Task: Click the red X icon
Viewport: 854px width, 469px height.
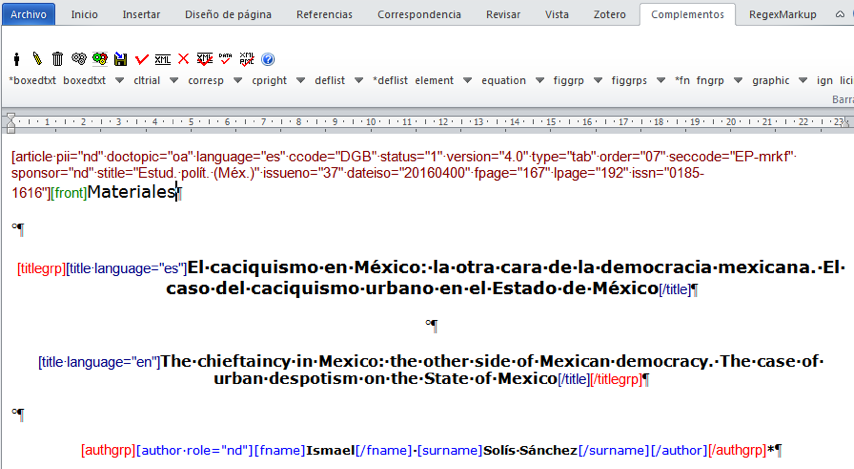Action: coord(183,59)
